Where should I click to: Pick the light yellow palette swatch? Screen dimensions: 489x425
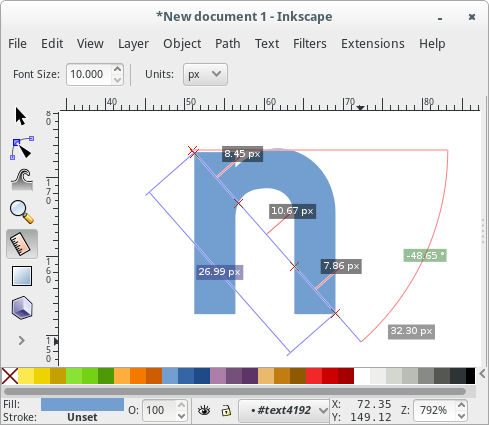pos(26,376)
